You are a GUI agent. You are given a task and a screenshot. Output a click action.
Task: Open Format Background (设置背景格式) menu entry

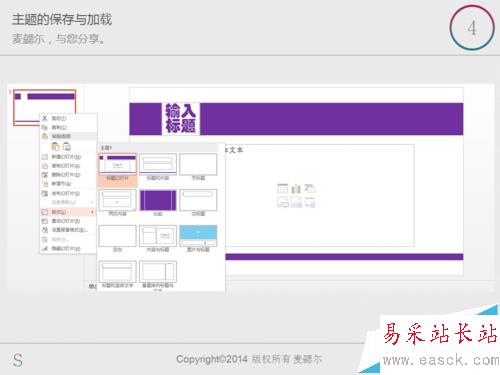(x=68, y=230)
